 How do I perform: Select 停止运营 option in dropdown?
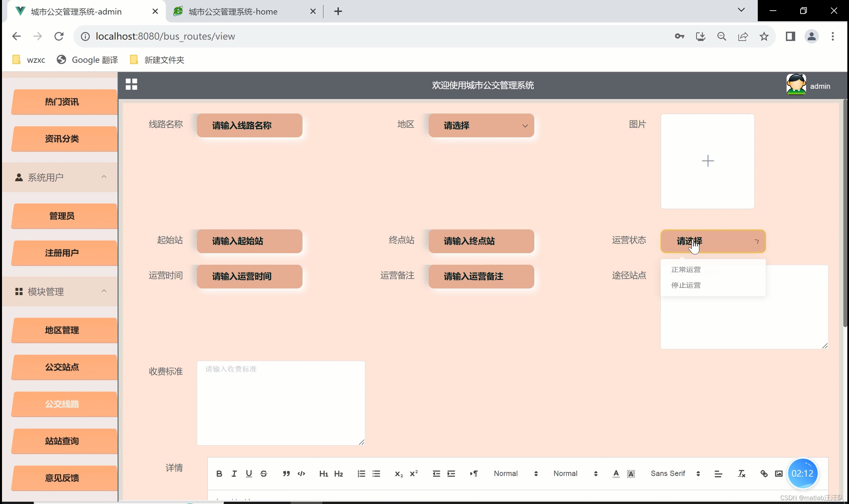[686, 285]
